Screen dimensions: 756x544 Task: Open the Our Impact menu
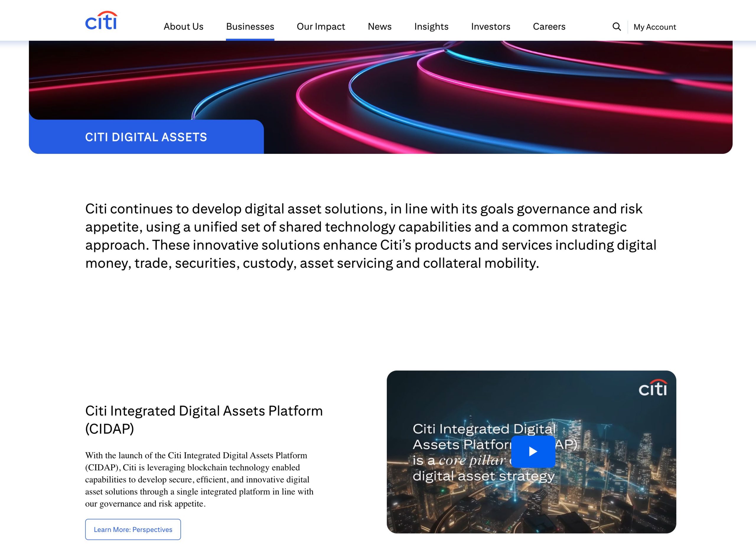321,27
